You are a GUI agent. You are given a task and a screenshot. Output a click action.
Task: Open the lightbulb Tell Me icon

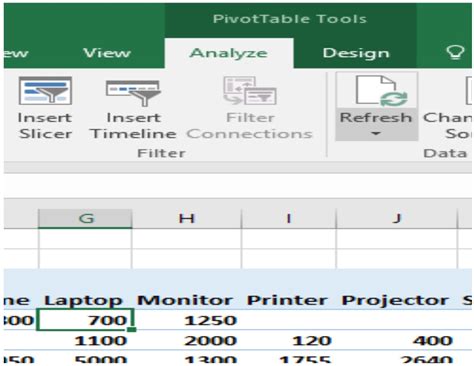tap(455, 53)
